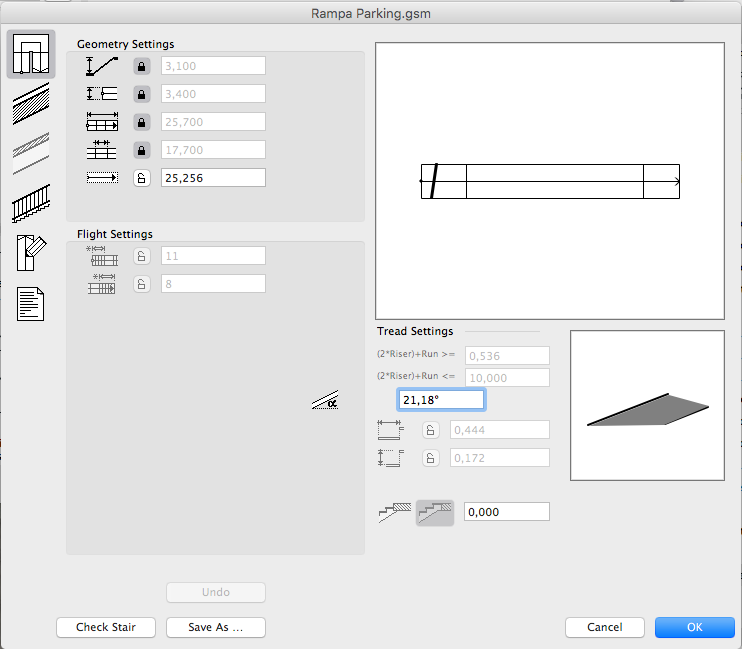
Task: Toggle the lock for the 17,700 field
Action: pos(141,150)
